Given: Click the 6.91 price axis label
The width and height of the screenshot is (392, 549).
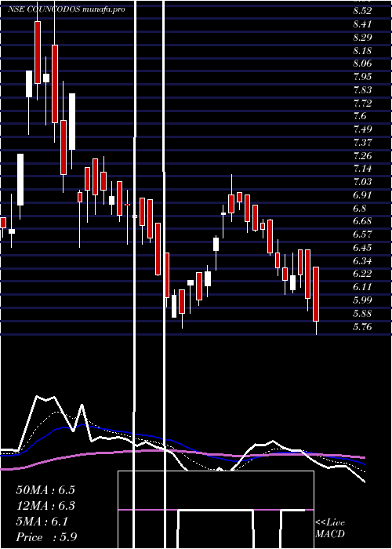Looking at the screenshot, I should (x=362, y=195).
